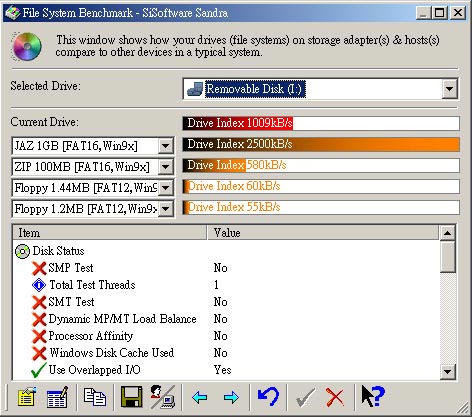This screenshot has height=417, width=472.
Task: Select the Windows Disk Cache Used row
Action: [226, 353]
